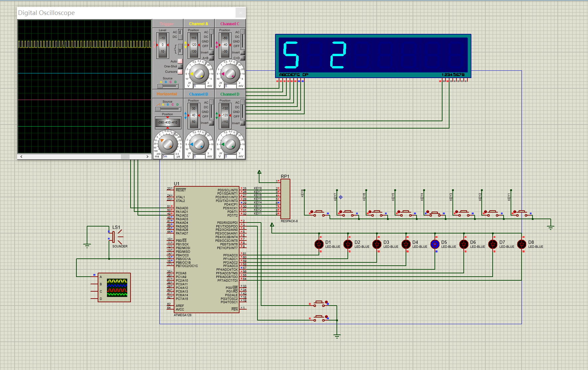Select the LS1 sounder component

pyautogui.click(x=115, y=237)
